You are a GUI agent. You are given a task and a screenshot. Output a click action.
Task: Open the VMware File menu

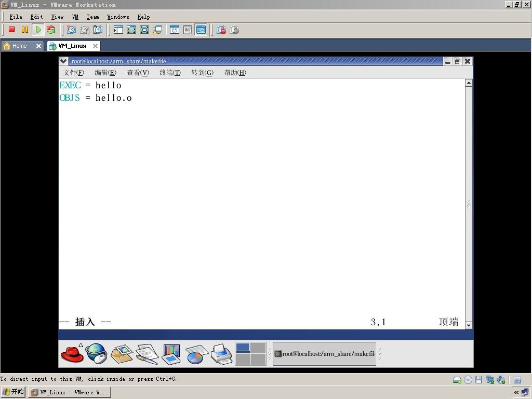(16, 17)
